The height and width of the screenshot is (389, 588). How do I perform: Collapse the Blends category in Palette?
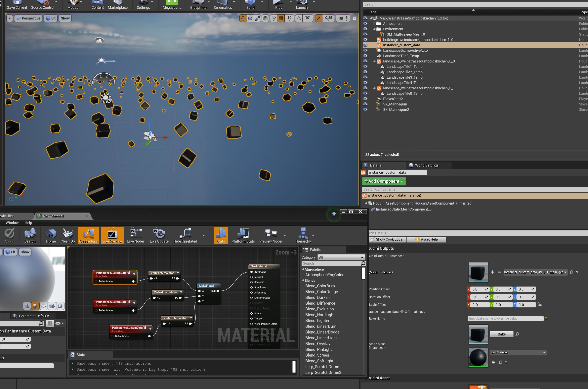point(303,280)
